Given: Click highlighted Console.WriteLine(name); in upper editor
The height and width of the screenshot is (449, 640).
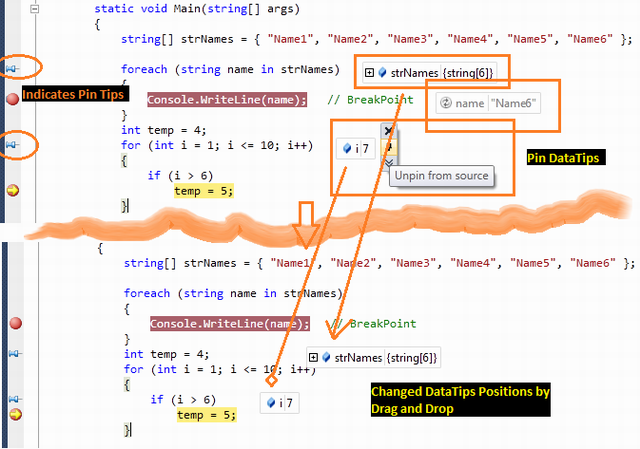Looking at the screenshot, I should click(x=227, y=100).
